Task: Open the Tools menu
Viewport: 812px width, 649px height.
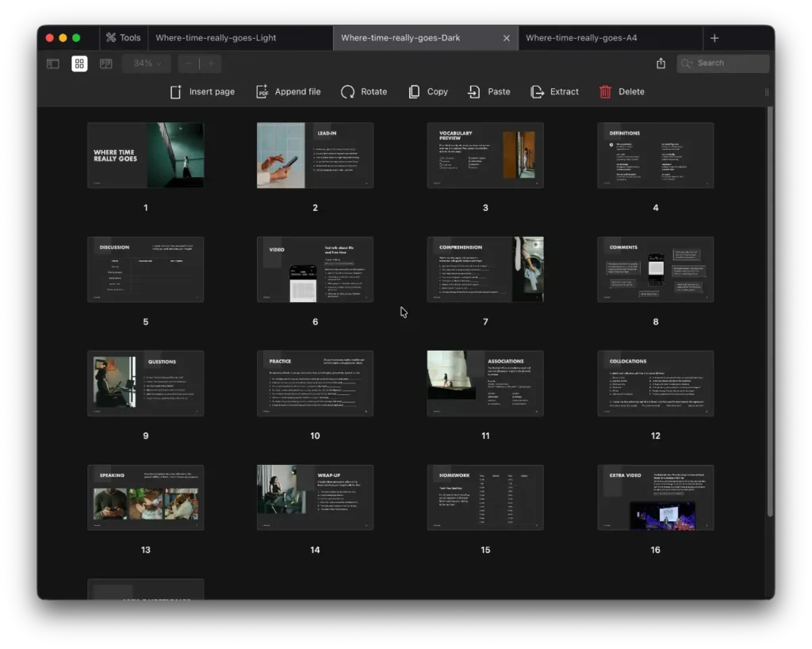Action: pyautogui.click(x=121, y=38)
